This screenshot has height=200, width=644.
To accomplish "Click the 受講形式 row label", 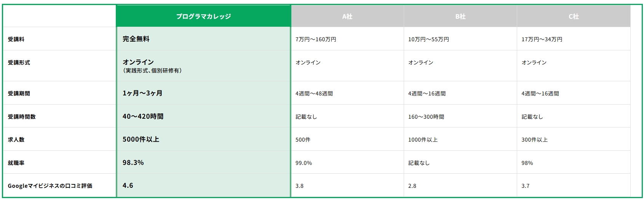I will pos(19,63).
